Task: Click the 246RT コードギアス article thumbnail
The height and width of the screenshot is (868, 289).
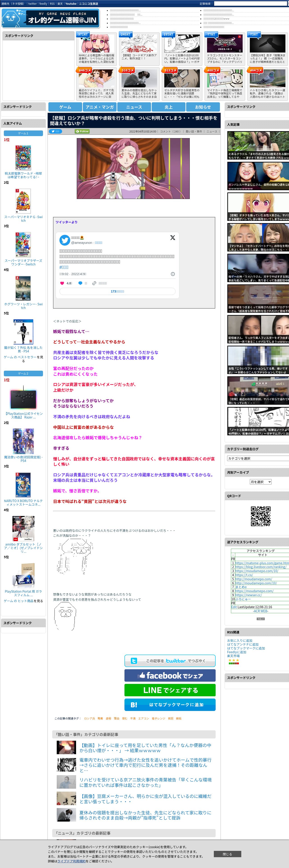Action: coord(139,43)
